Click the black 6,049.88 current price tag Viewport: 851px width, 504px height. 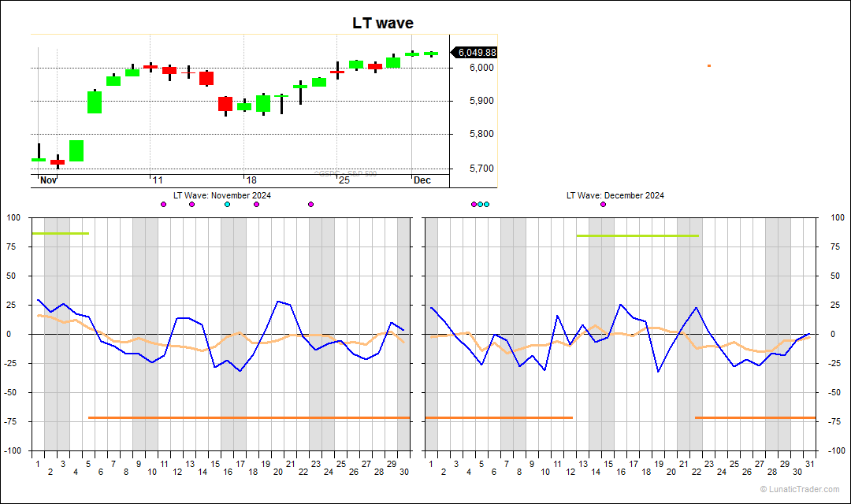[x=474, y=53]
